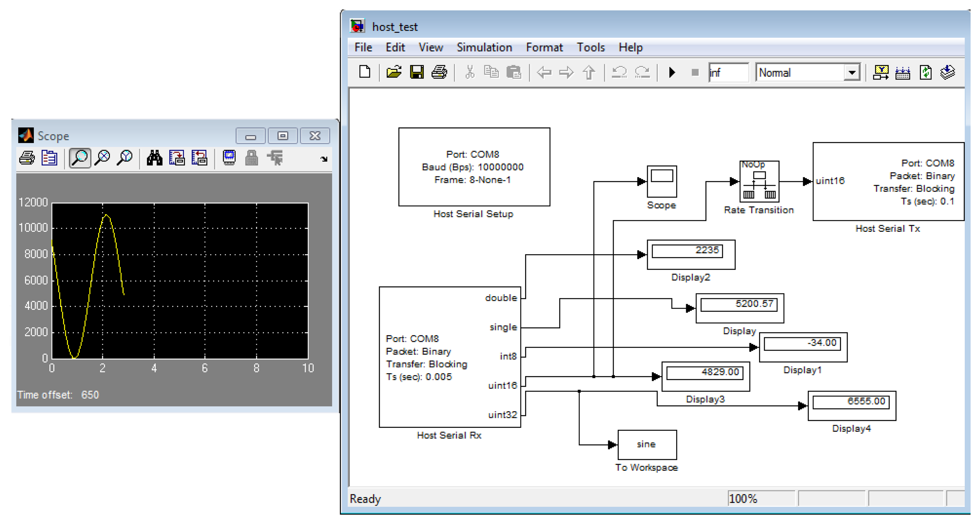Screen dimensions: 980x525
Task: Click the Rate Transition block
Action: [759, 181]
